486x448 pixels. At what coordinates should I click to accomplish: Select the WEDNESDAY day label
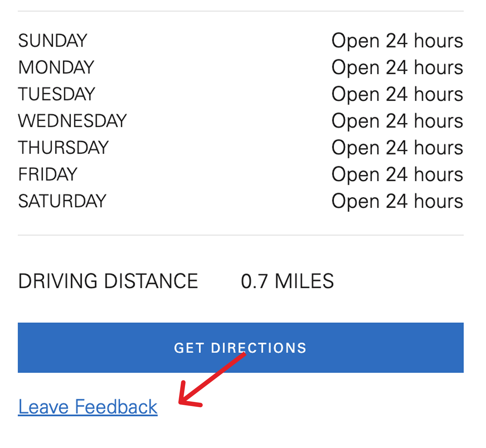72,121
